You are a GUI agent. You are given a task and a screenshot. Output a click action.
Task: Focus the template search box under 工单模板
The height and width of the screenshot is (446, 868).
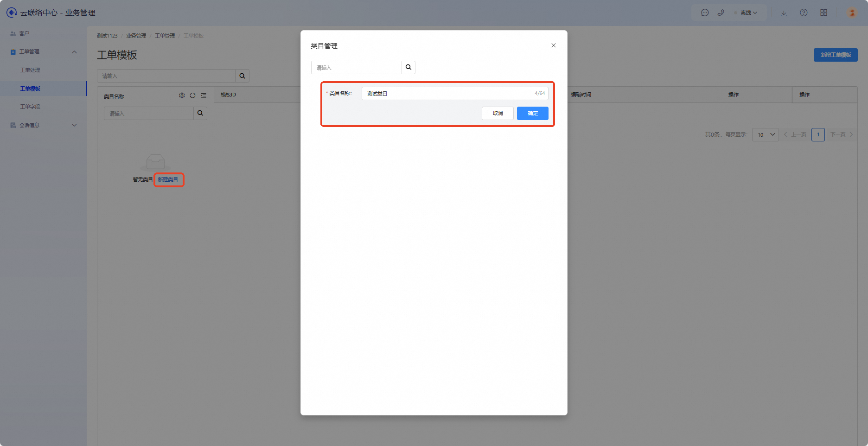[166, 76]
